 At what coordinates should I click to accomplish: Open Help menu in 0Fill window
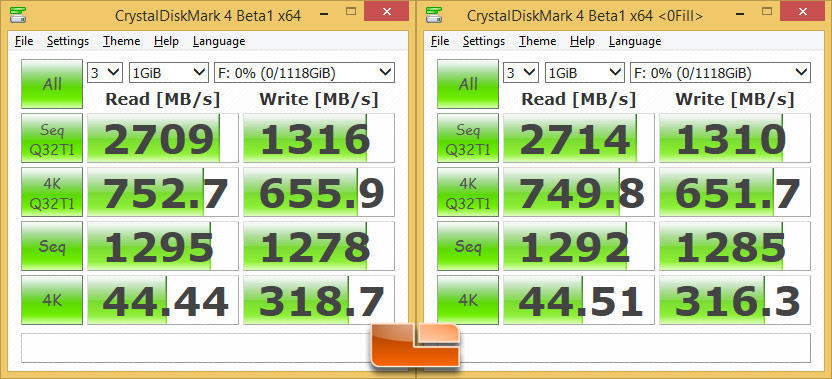(x=582, y=41)
